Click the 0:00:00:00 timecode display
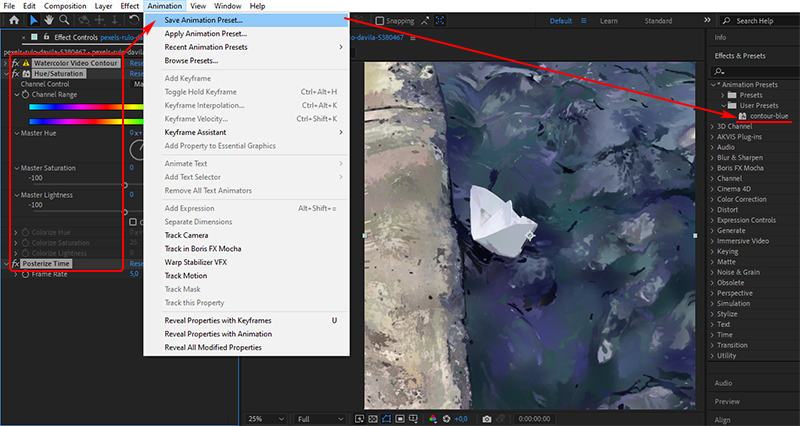The width and height of the screenshot is (800, 426). pos(534,419)
